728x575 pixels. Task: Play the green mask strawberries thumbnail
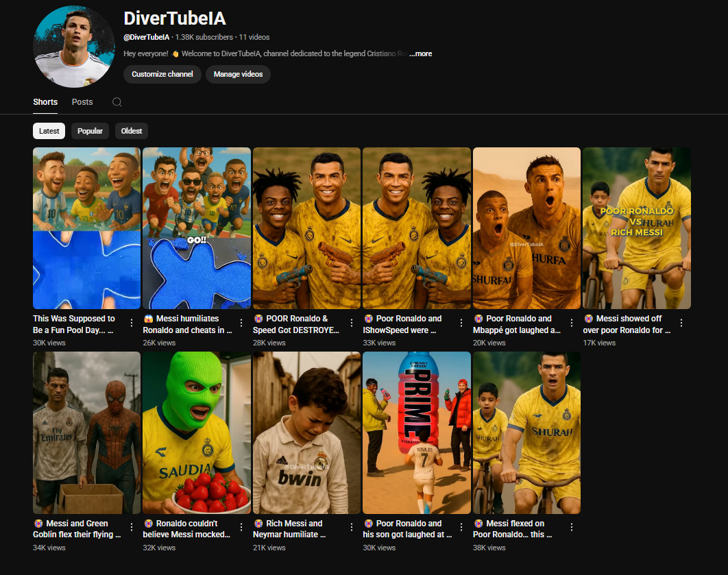pos(197,432)
